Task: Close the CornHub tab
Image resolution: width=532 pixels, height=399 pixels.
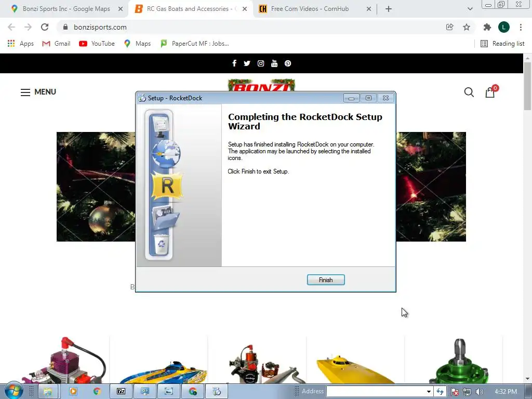Action: point(369,9)
